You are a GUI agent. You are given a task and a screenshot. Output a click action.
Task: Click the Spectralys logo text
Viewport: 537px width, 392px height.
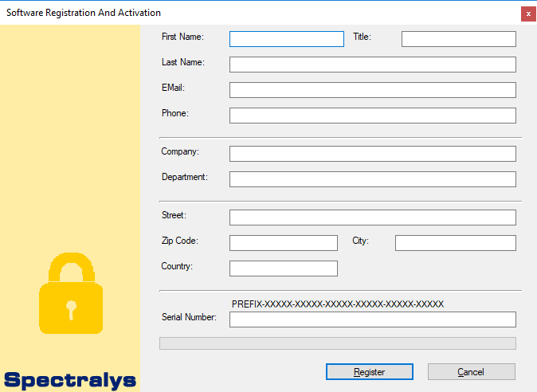(70, 380)
